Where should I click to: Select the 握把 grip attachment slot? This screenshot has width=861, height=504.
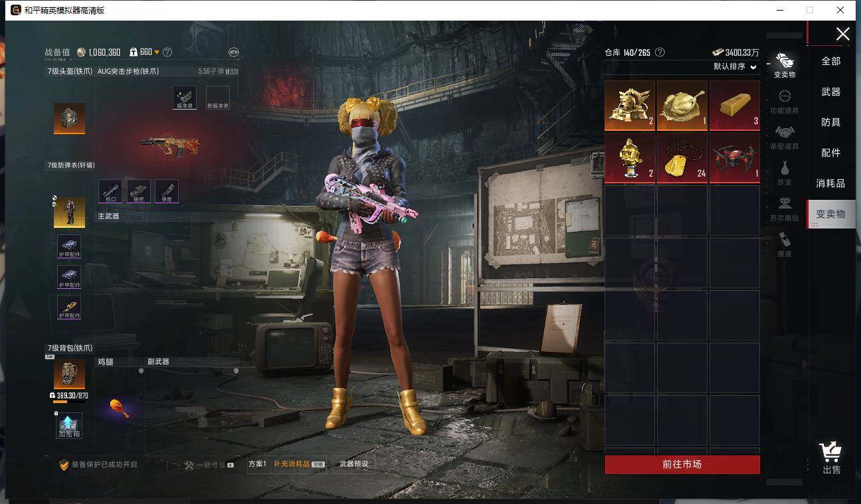pos(138,191)
